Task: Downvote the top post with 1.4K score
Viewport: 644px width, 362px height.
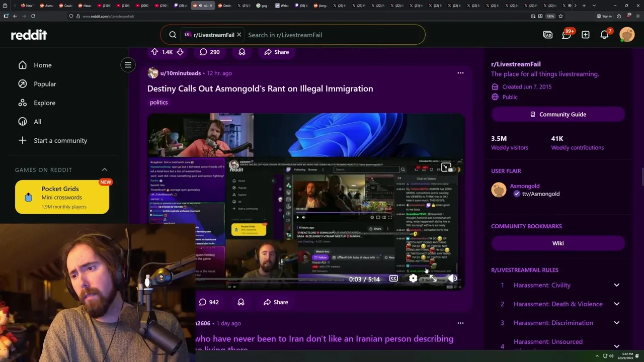Action: click(x=180, y=52)
